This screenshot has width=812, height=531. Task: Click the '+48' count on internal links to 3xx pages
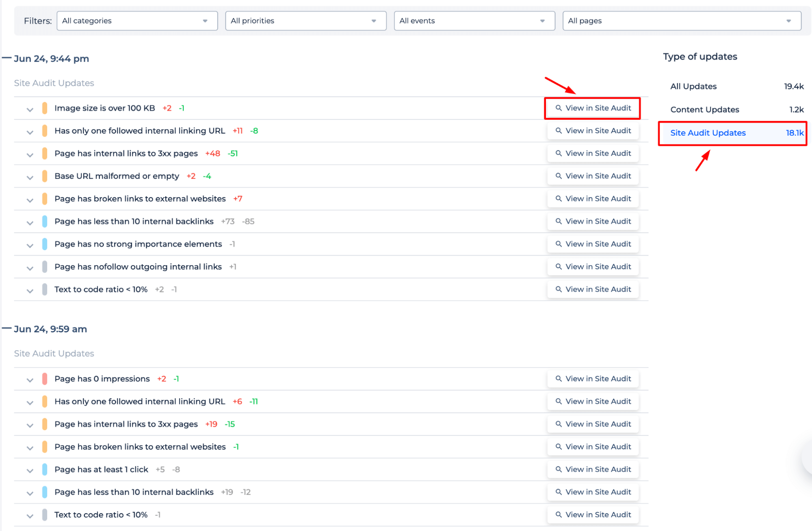213,154
